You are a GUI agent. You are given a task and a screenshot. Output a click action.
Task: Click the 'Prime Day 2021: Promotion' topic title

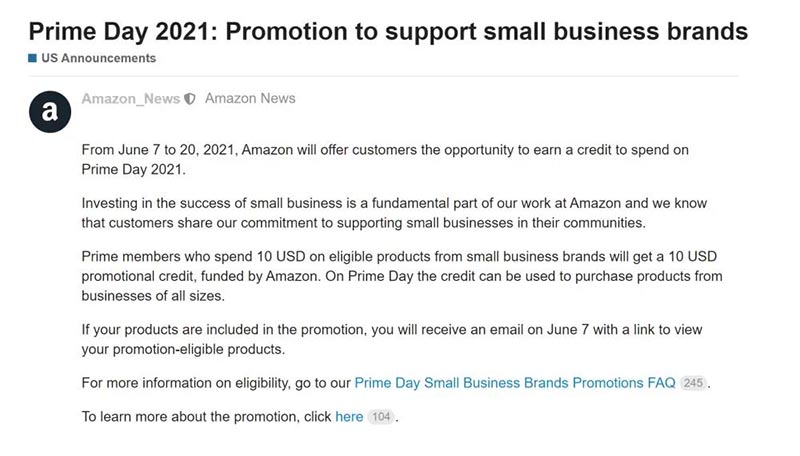[388, 31]
